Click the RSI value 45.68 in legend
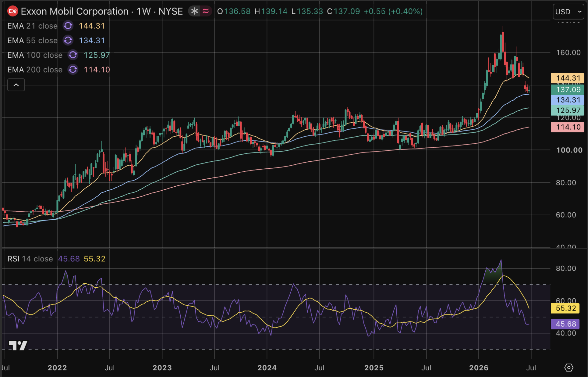The image size is (588, 377). (x=69, y=259)
